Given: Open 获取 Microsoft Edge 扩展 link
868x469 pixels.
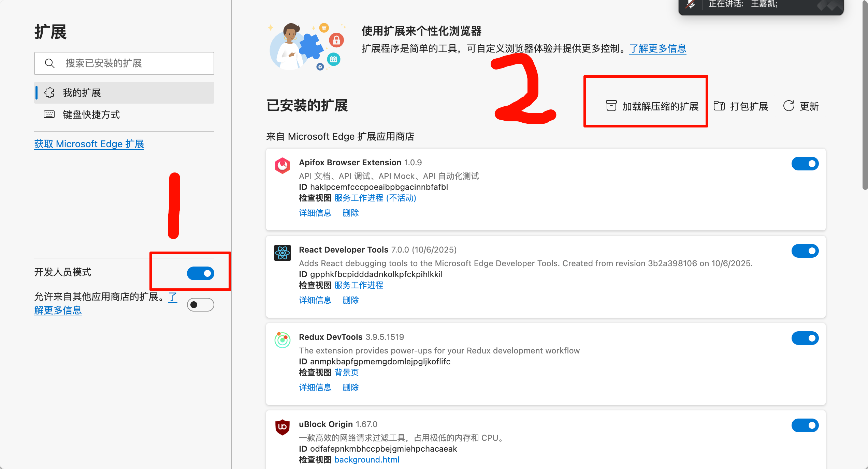Looking at the screenshot, I should tap(89, 144).
